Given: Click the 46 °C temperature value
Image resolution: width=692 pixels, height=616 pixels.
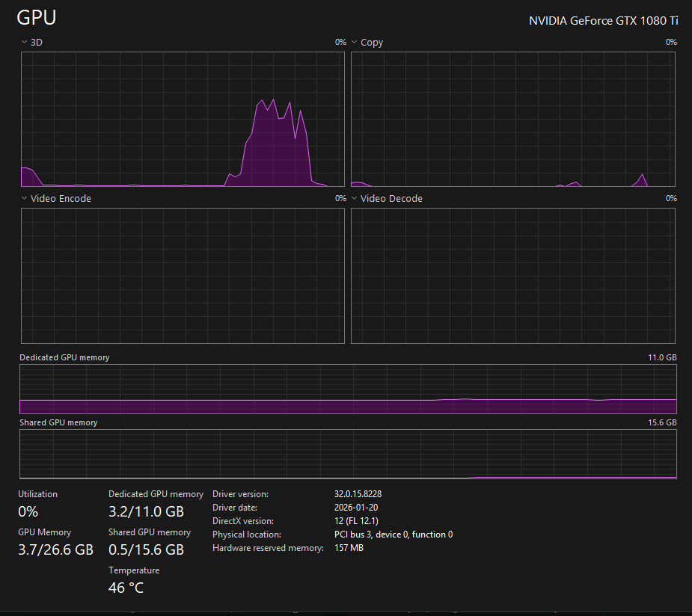Looking at the screenshot, I should (x=126, y=588).
